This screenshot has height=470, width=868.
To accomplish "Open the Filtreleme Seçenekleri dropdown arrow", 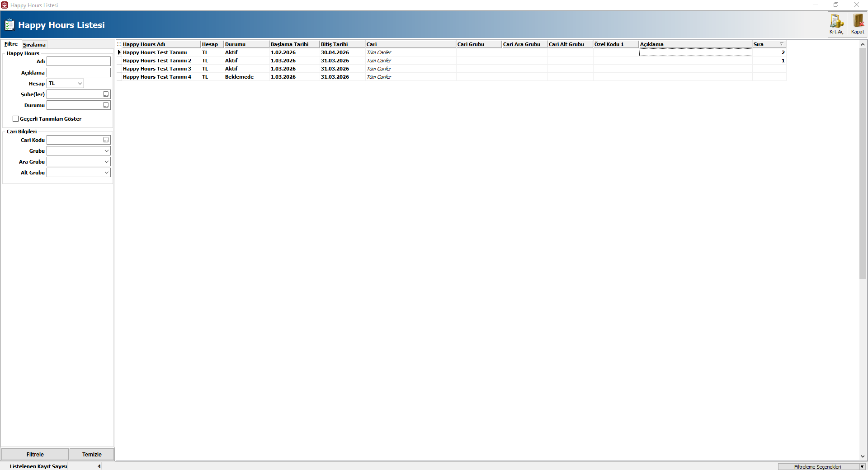I will 862,467.
